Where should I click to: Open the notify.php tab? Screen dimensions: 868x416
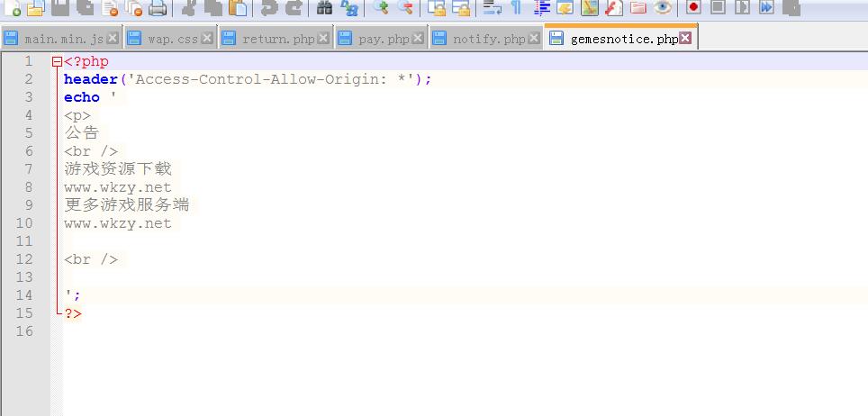tap(488, 39)
